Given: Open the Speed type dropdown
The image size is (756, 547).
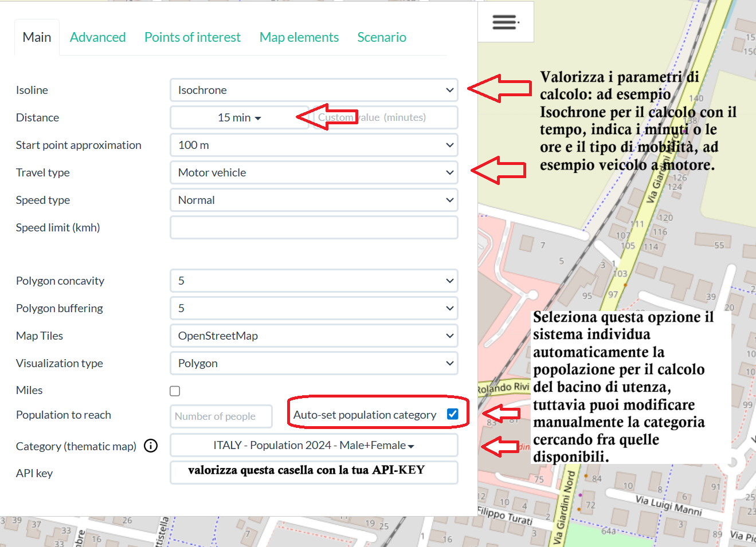Looking at the screenshot, I should pyautogui.click(x=314, y=200).
